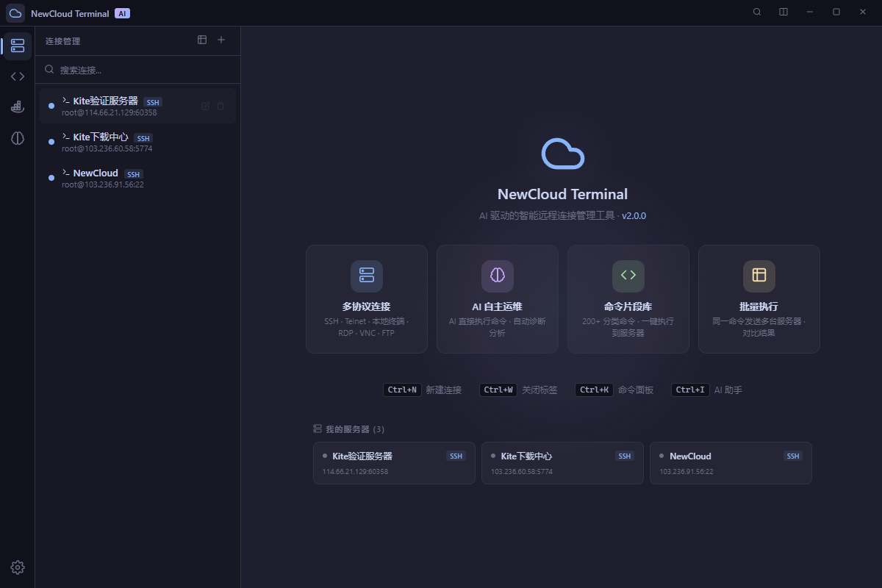Image resolution: width=882 pixels, height=588 pixels.
Task: Open the Docker management panel
Action: click(17, 107)
